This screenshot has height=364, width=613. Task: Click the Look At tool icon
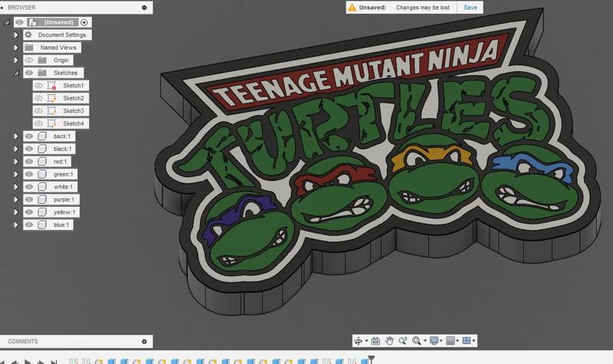click(x=375, y=341)
